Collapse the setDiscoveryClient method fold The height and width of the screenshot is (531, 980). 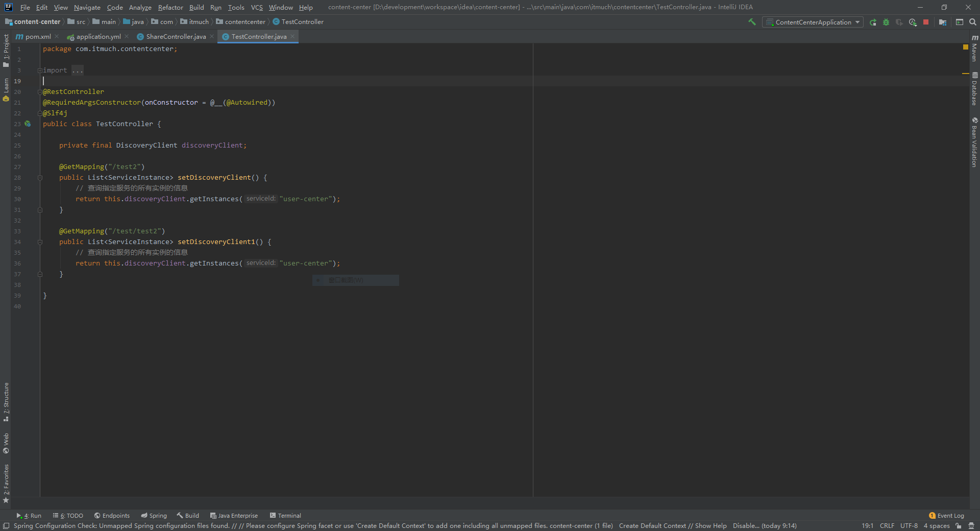pyautogui.click(x=40, y=178)
